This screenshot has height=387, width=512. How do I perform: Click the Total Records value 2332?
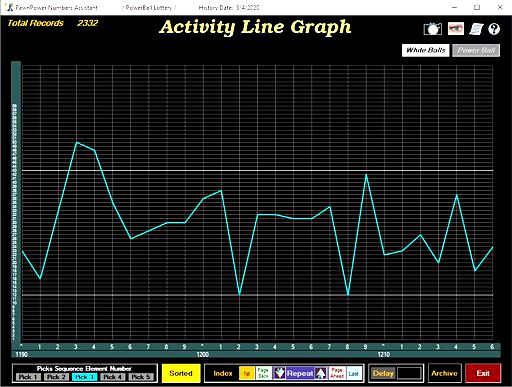pos(88,23)
